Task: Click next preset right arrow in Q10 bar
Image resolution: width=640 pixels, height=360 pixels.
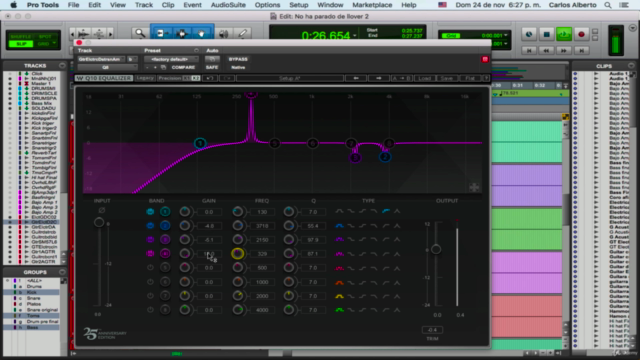Action: [x=378, y=78]
